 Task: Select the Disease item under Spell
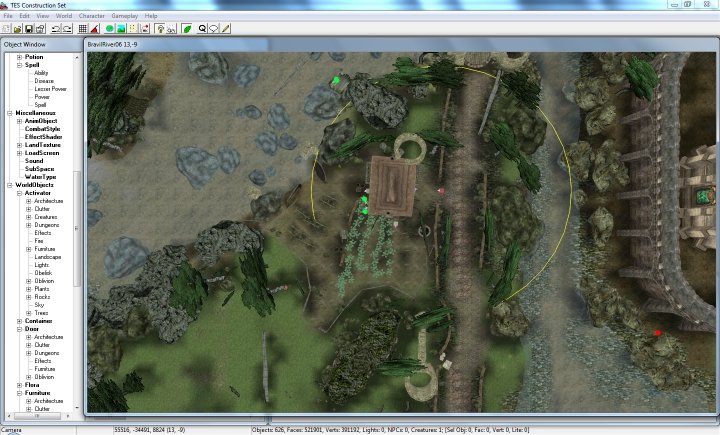(44, 81)
